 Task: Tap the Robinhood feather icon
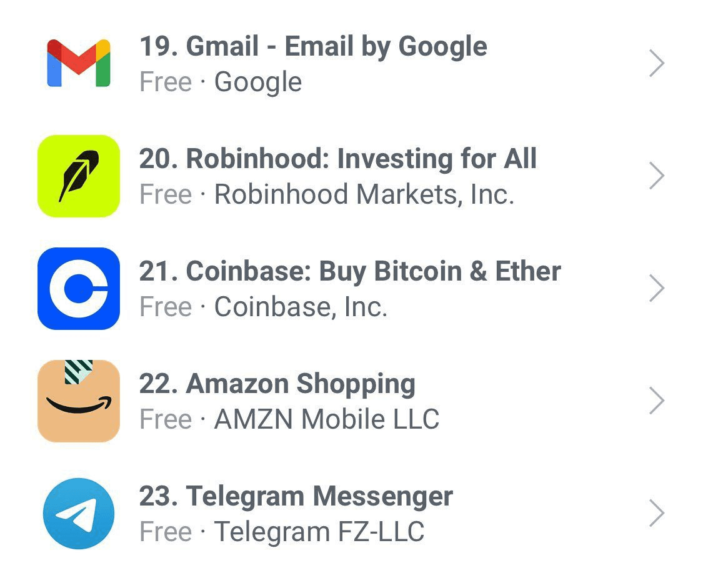79,176
